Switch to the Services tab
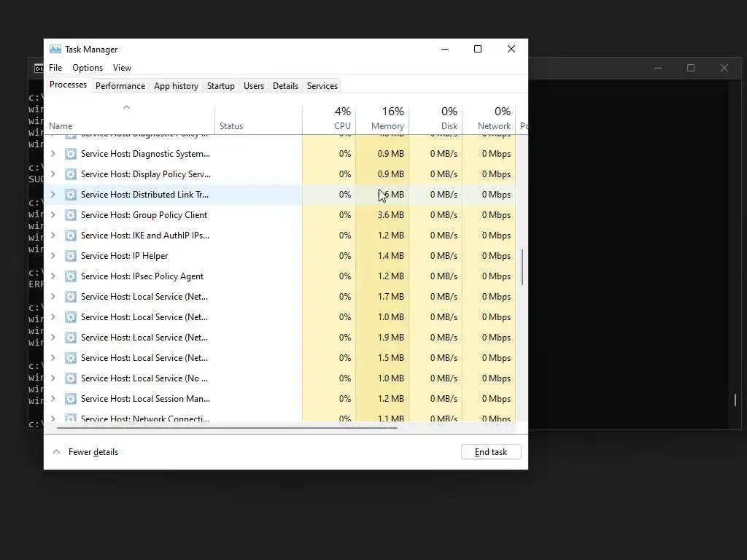This screenshot has width=747, height=560. (322, 86)
